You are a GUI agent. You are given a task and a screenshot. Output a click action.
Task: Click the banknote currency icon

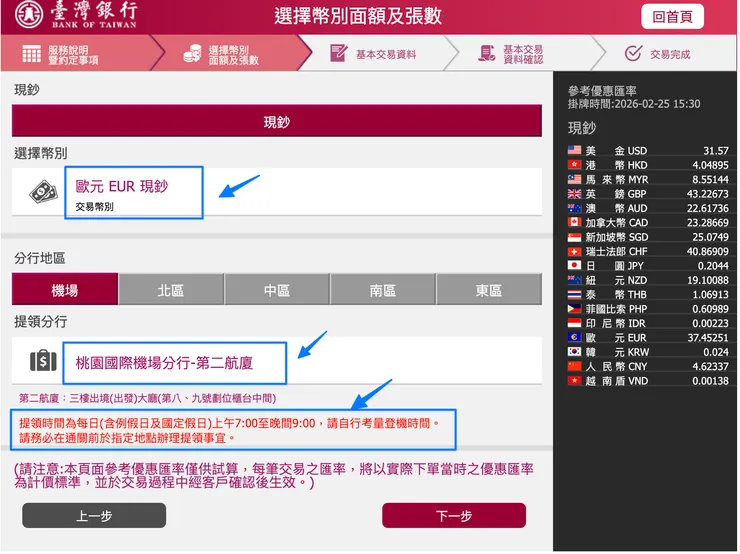(x=43, y=192)
